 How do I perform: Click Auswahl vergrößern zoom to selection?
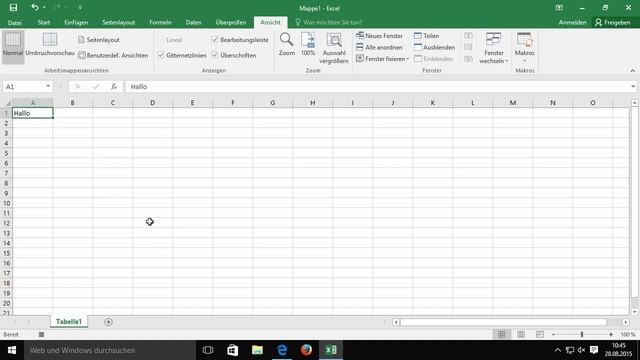tap(334, 48)
